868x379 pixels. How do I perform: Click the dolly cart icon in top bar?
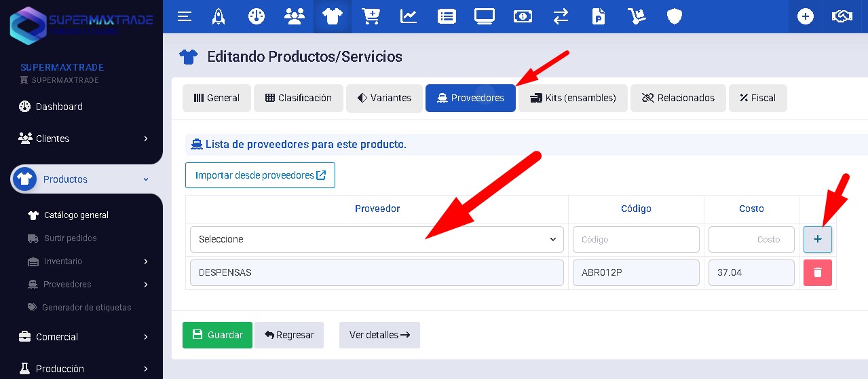click(x=637, y=16)
